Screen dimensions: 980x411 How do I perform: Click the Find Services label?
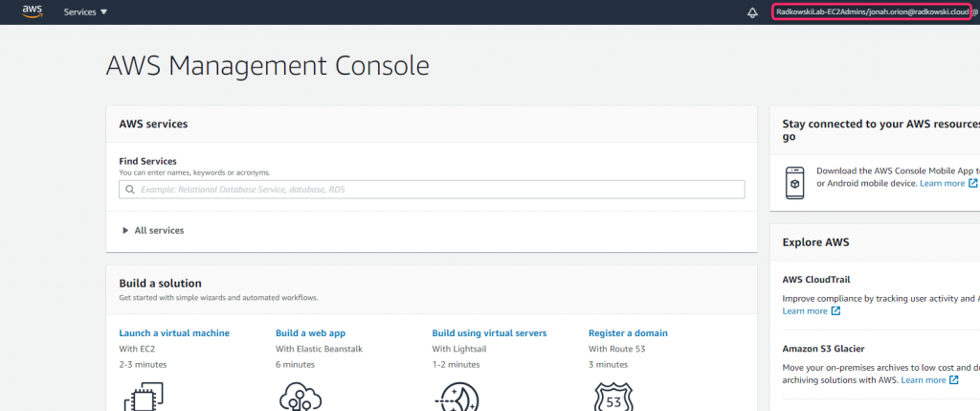pyautogui.click(x=147, y=161)
